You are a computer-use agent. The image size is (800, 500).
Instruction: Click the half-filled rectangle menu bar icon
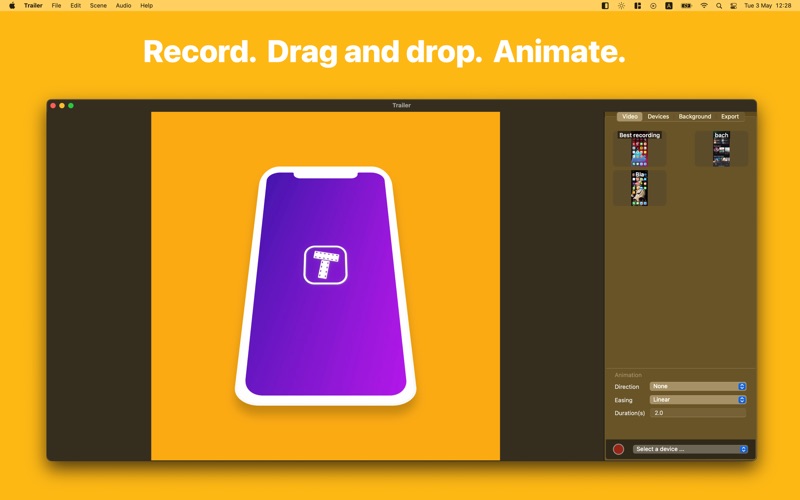point(605,6)
